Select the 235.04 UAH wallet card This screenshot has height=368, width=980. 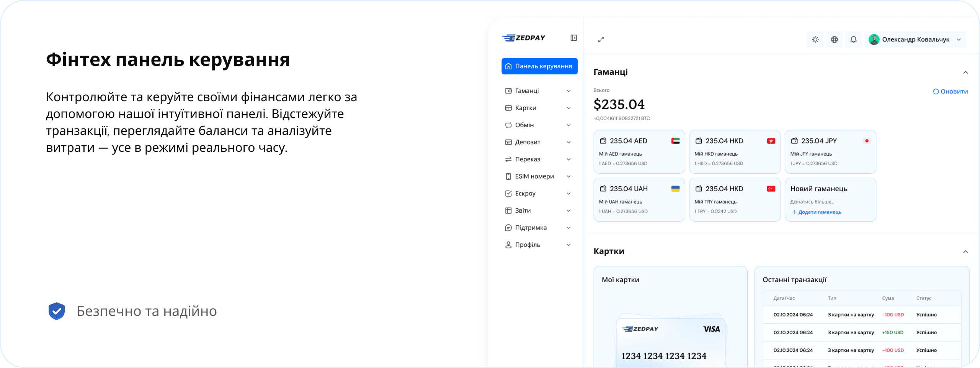(x=639, y=200)
